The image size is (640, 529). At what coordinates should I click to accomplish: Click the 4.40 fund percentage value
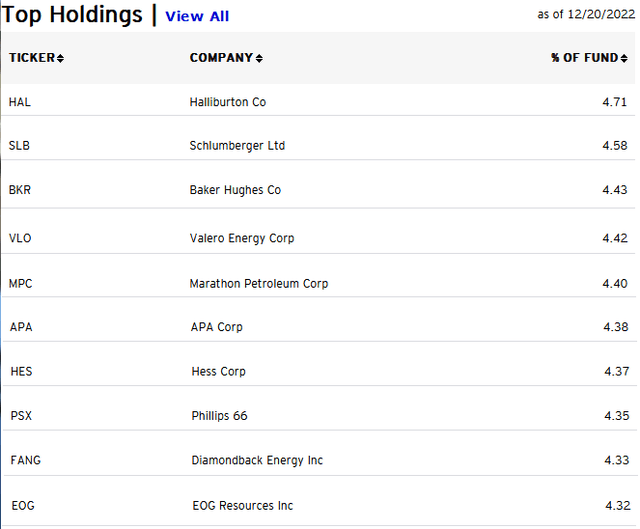(615, 283)
